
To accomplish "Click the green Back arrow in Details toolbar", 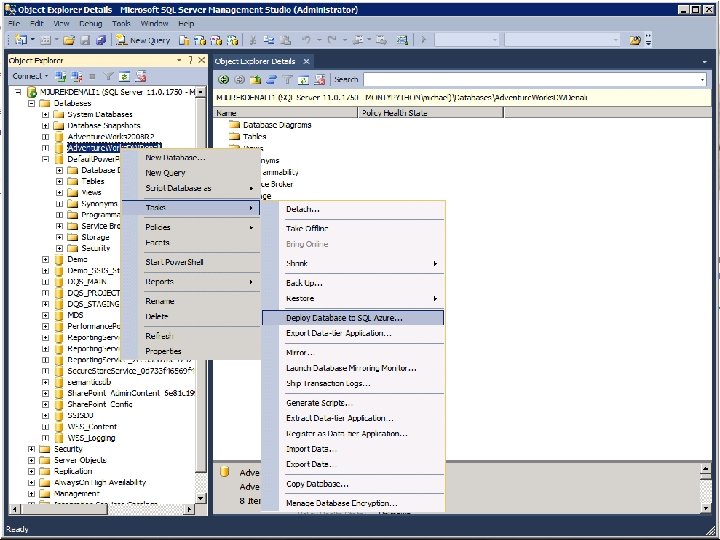I will pos(224,79).
